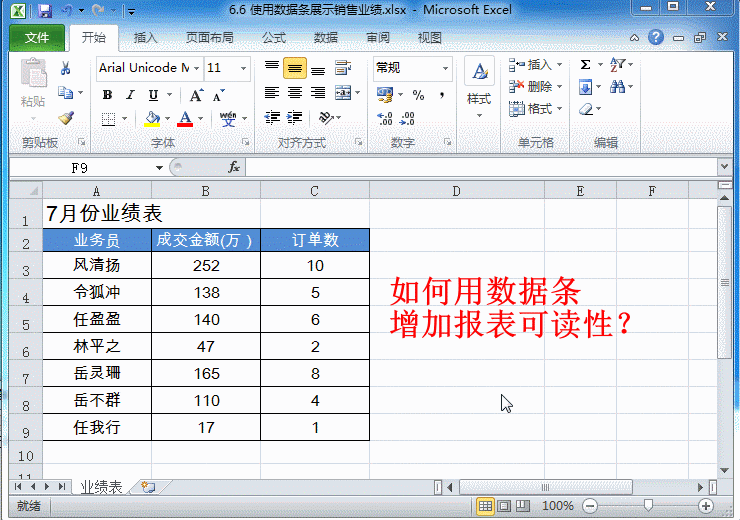Increase font size with large A
The height and width of the screenshot is (520, 740).
pos(196,95)
